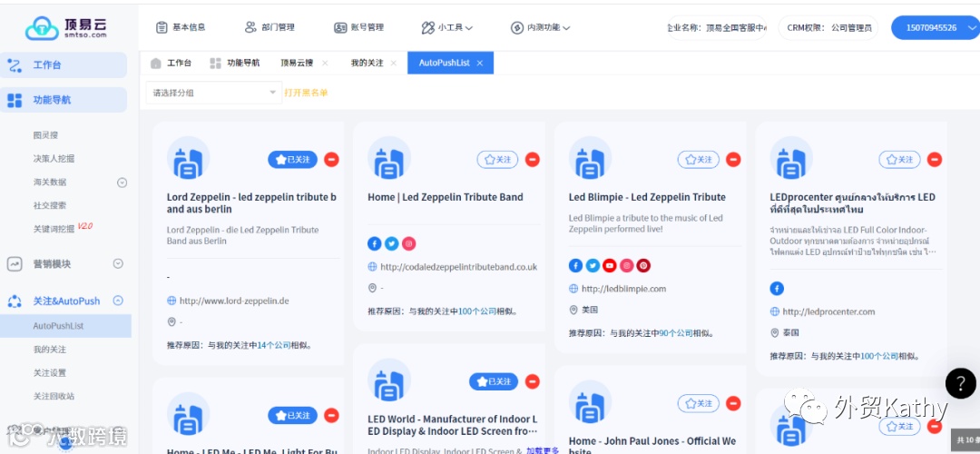
Task: Open Facebook icon on LEDprocenter card
Action: coord(776,288)
